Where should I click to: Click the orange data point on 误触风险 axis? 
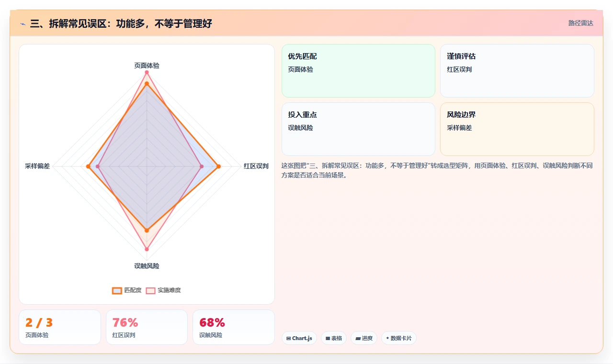tap(147, 231)
